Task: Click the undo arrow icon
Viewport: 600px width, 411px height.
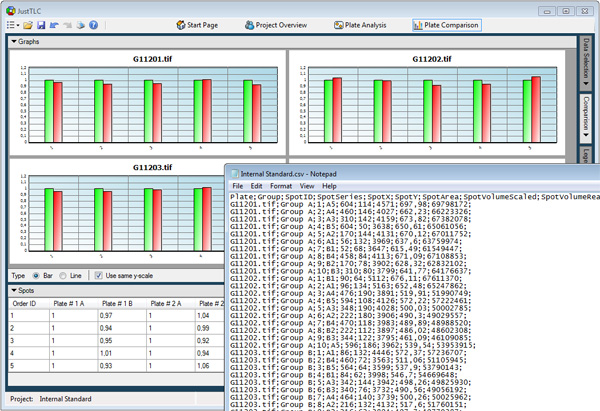Action: tap(54, 25)
